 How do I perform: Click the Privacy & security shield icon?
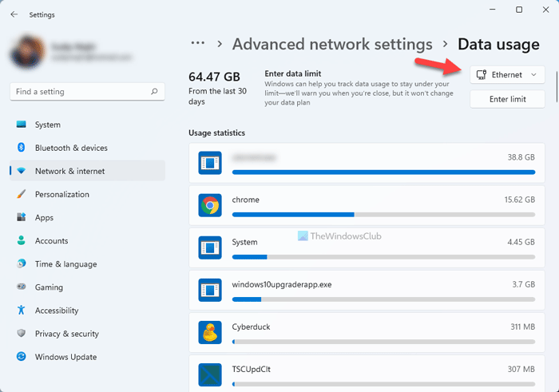(21, 334)
